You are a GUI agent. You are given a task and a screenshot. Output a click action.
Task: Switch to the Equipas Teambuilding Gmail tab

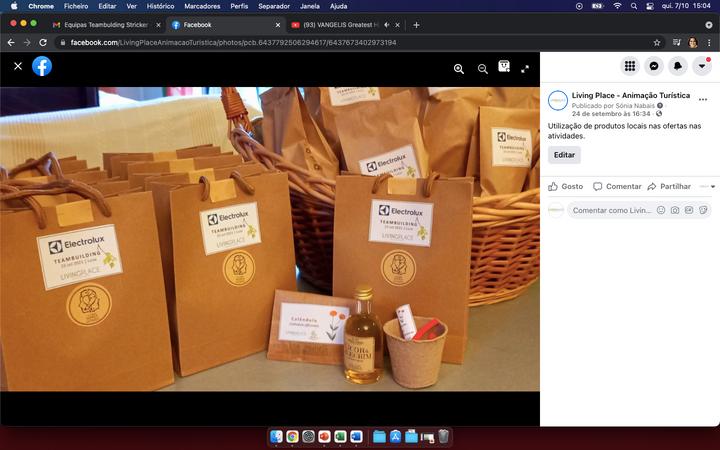[x=106, y=25]
